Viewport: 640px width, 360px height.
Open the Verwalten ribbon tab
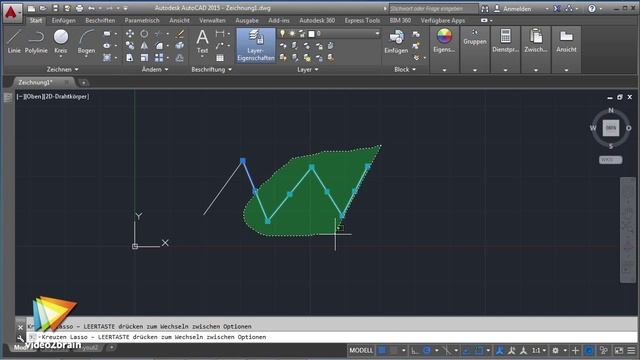[x=212, y=20]
